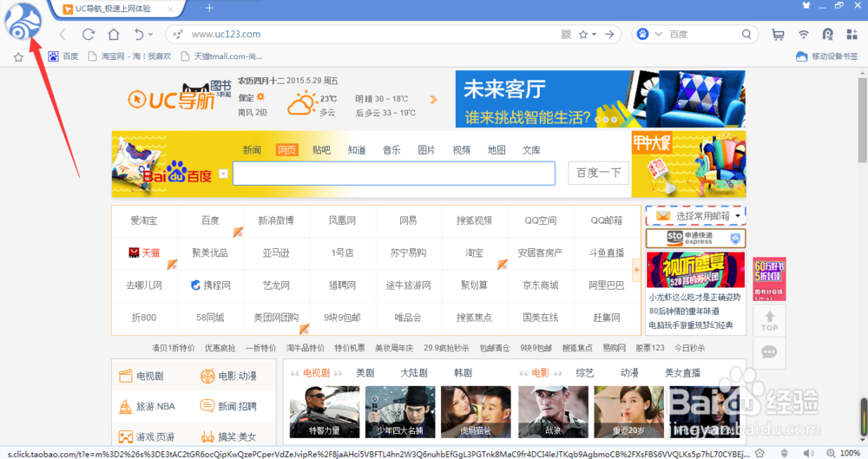Click the plus expander beside the site grid
Screen dimensions: 868x459
[x=636, y=270]
